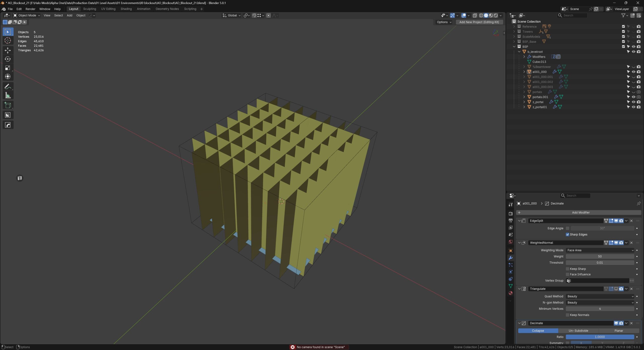The height and width of the screenshot is (350, 644).
Task: Open Material properties tab icon
Action: (510, 293)
